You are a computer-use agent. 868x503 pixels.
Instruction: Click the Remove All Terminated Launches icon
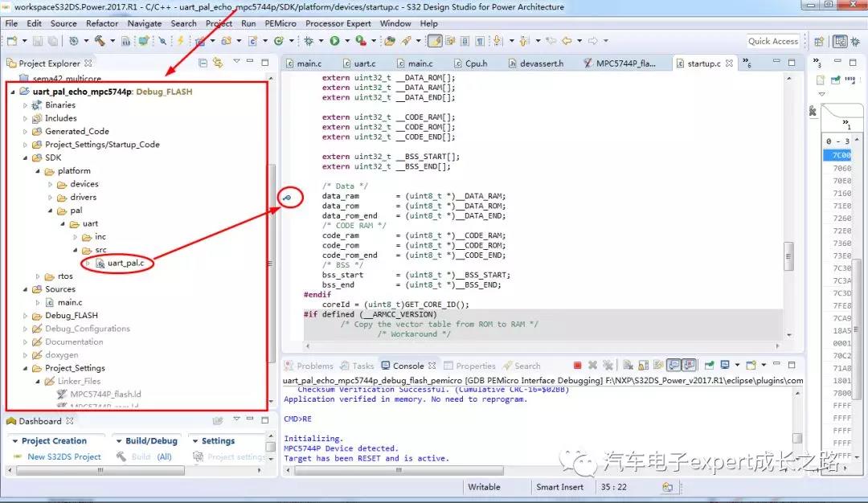[x=608, y=366]
